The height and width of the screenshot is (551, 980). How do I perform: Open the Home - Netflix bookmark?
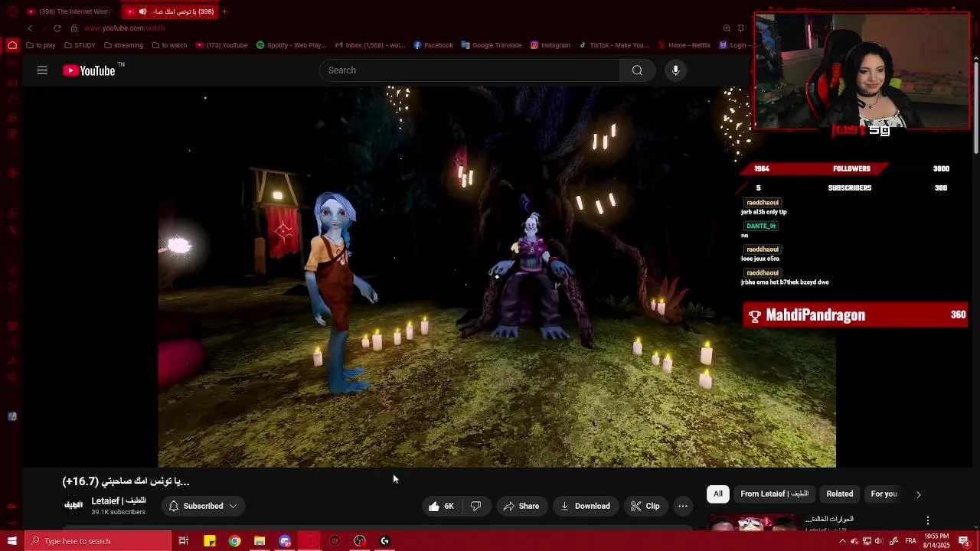point(684,45)
